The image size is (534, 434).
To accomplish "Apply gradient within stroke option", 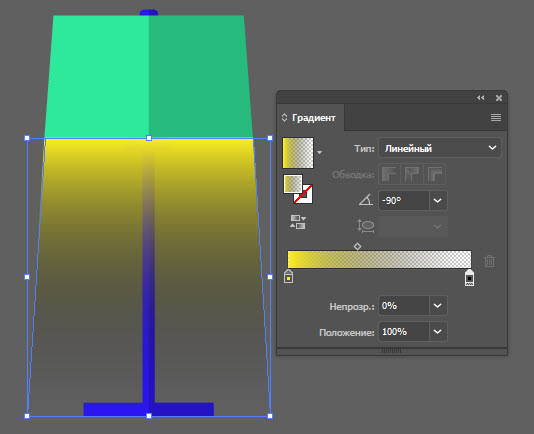I will 389,174.
